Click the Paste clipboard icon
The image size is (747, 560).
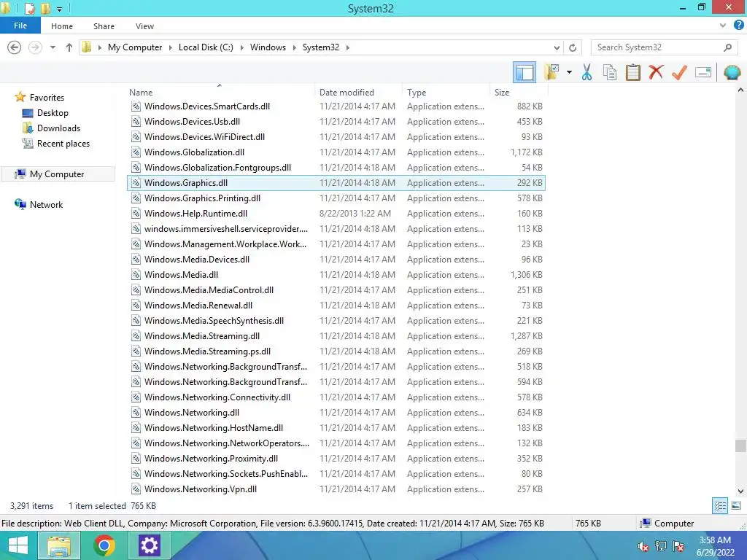[x=633, y=72]
